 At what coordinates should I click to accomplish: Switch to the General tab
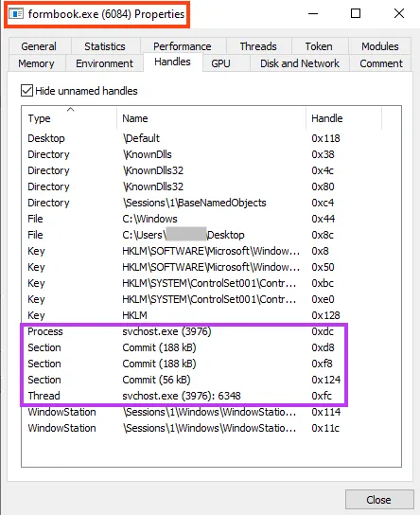pyautogui.click(x=39, y=46)
